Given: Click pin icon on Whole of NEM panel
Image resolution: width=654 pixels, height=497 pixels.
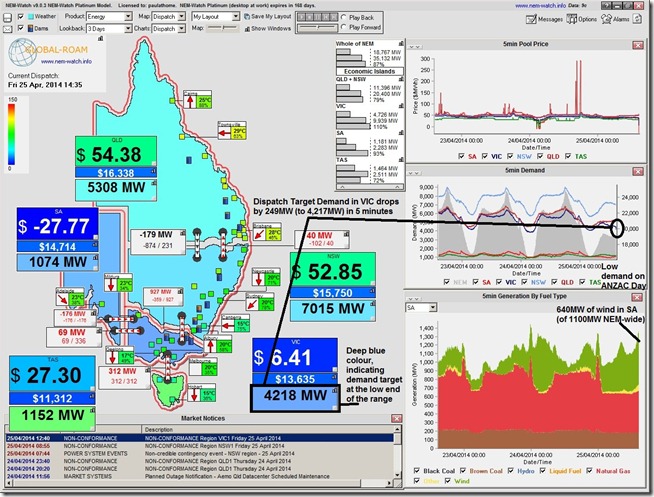Looking at the screenshot, I should (x=401, y=43).
